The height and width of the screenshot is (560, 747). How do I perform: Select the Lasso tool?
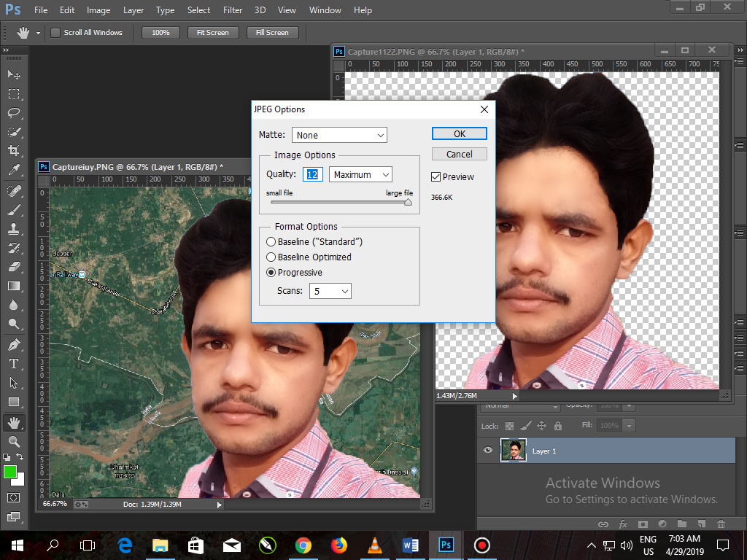click(x=14, y=113)
